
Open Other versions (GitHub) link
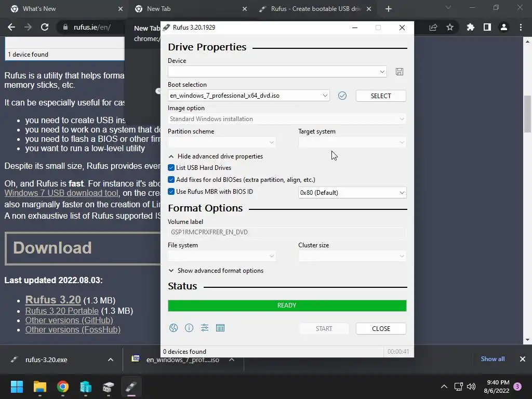pyautogui.click(x=69, y=320)
